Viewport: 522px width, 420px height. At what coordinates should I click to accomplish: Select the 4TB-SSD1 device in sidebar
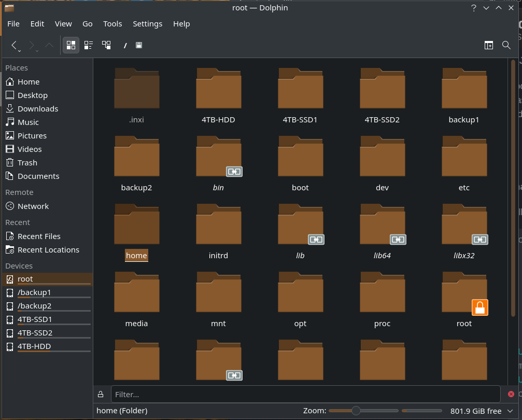47,319
